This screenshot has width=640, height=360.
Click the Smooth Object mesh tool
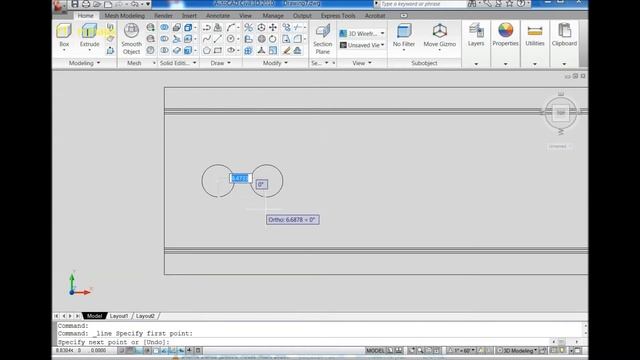[x=131, y=39]
